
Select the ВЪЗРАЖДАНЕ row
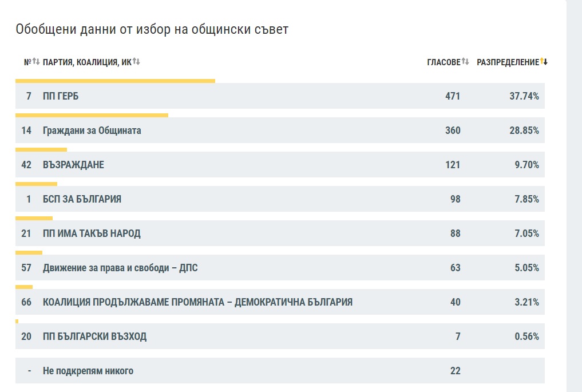(x=280, y=164)
